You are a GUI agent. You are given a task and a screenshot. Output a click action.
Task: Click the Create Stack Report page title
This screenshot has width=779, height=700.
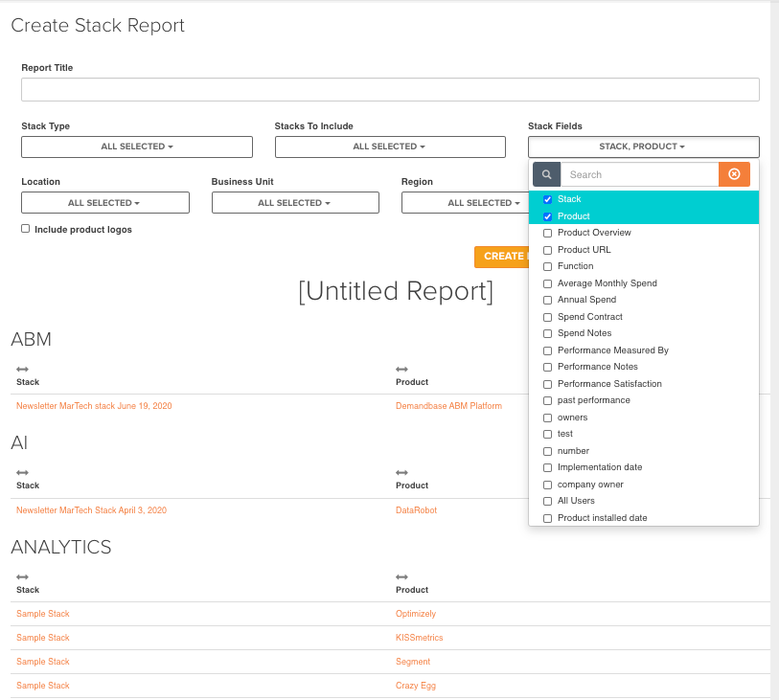tap(98, 25)
